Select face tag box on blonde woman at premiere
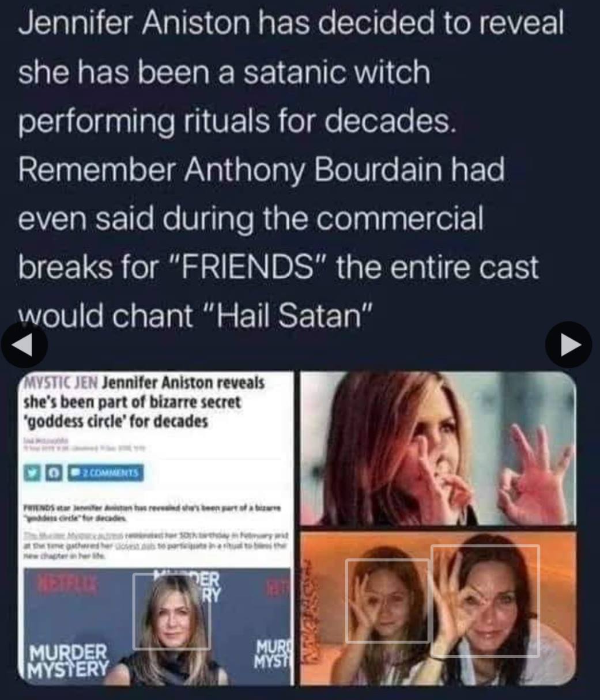Viewport: 600px width, 700px height. coord(172,611)
